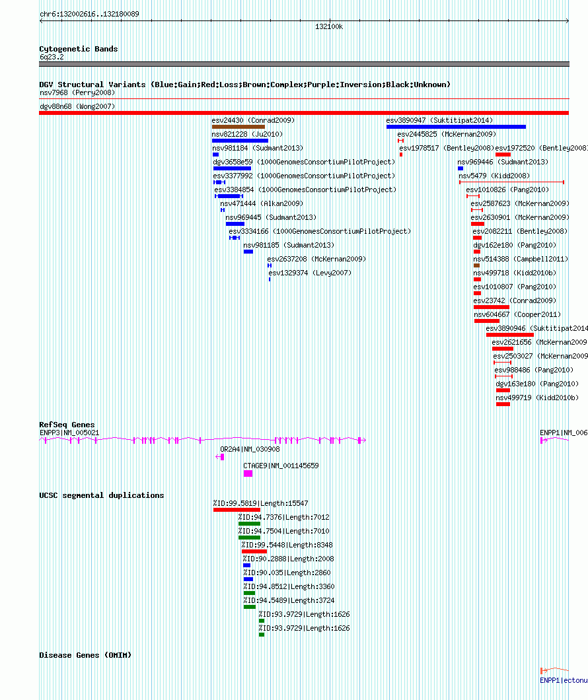Click the ENPP3|NM_005021 gene label
The height and width of the screenshot is (700, 588).
(x=69, y=433)
